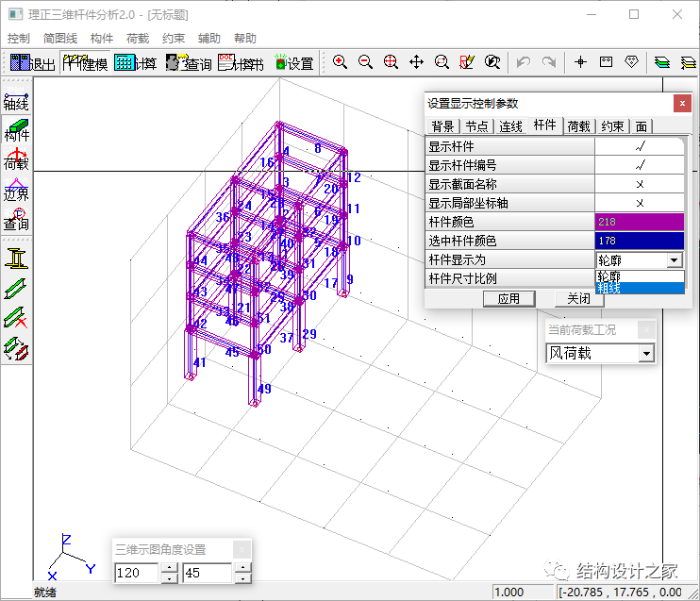Switch to the 节点 tab
The width and height of the screenshot is (700, 601).
pos(476,126)
